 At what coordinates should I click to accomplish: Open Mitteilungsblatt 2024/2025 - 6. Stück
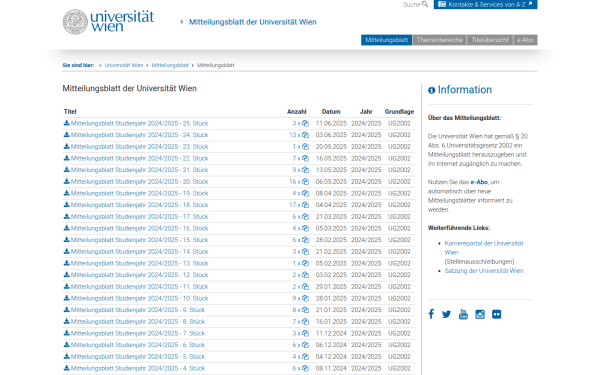click(138, 345)
